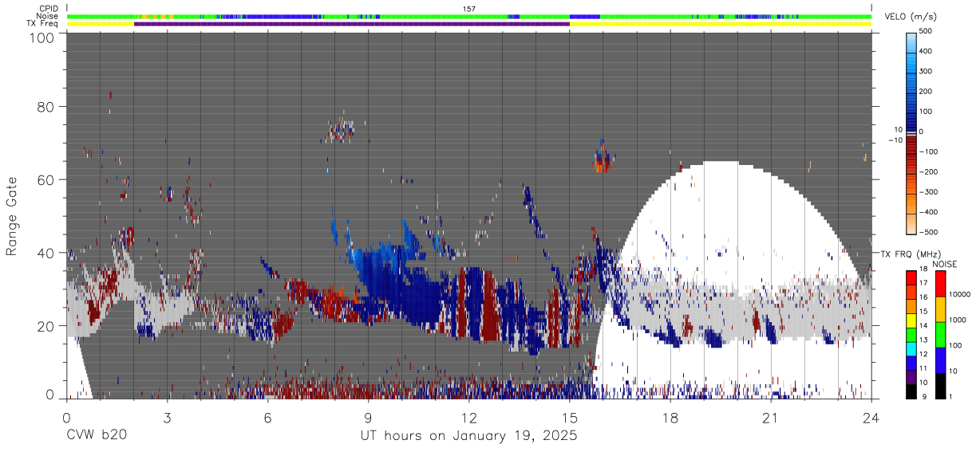This screenshot has width=980, height=452.
Task: Click the purple segment of the TX Freq strip
Action: click(351, 24)
